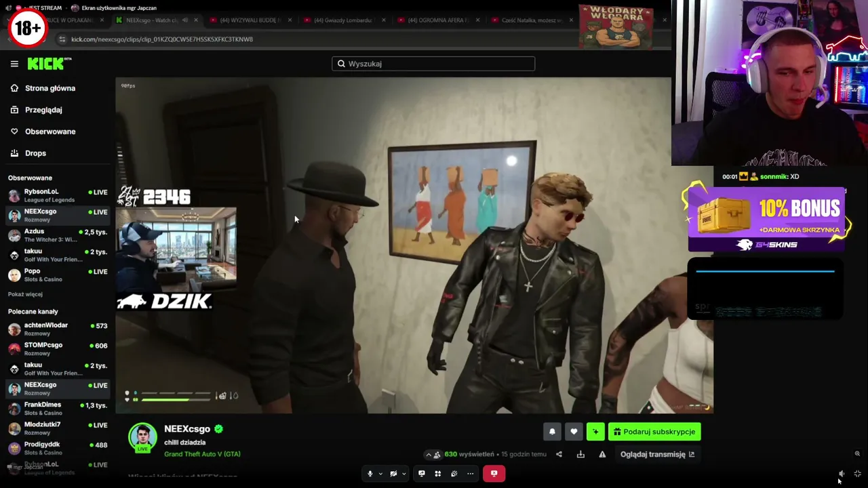Open more options ellipsis in toolbar
The width and height of the screenshot is (868, 488).
(471, 474)
